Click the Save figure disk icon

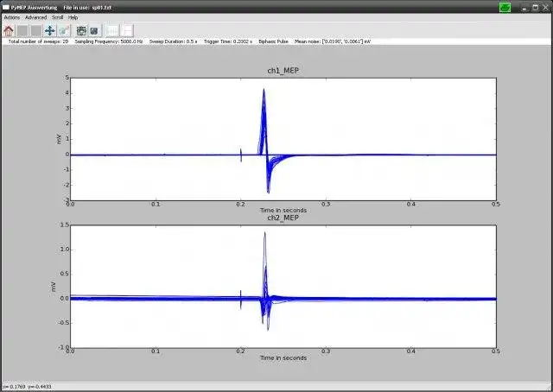pyautogui.click(x=94, y=30)
